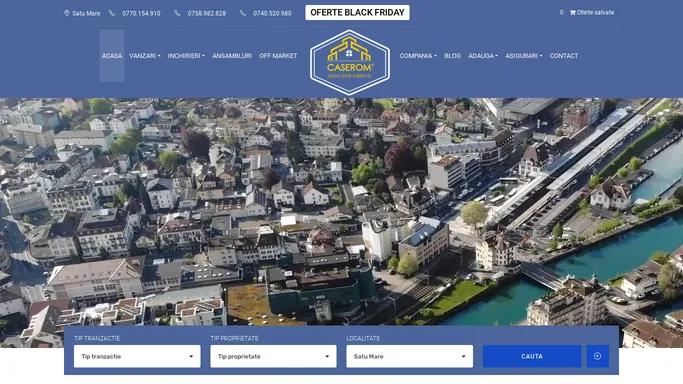Screen dimensions: 683x384
Task: Expand the Inchirieri menu
Action: (186, 56)
